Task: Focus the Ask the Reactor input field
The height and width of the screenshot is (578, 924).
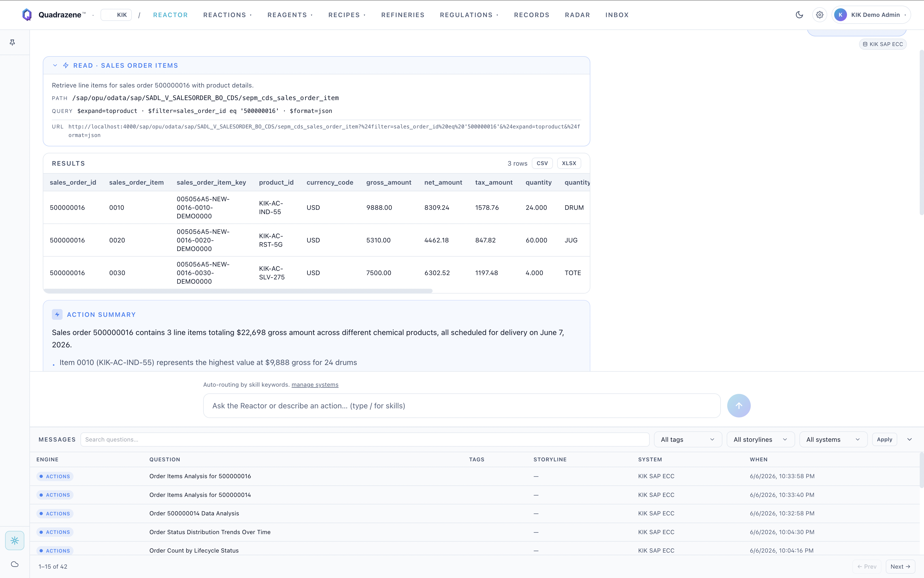Action: [462, 406]
